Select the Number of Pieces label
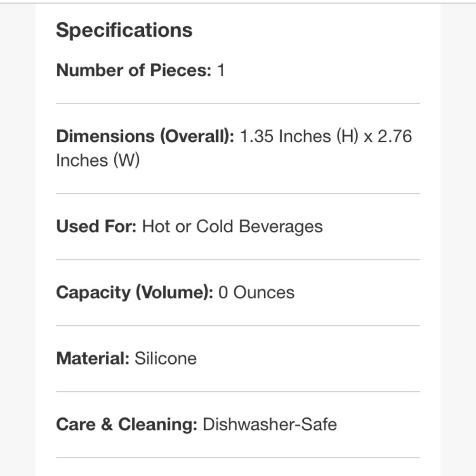Viewport: 476px width, 476px height. 134,70
